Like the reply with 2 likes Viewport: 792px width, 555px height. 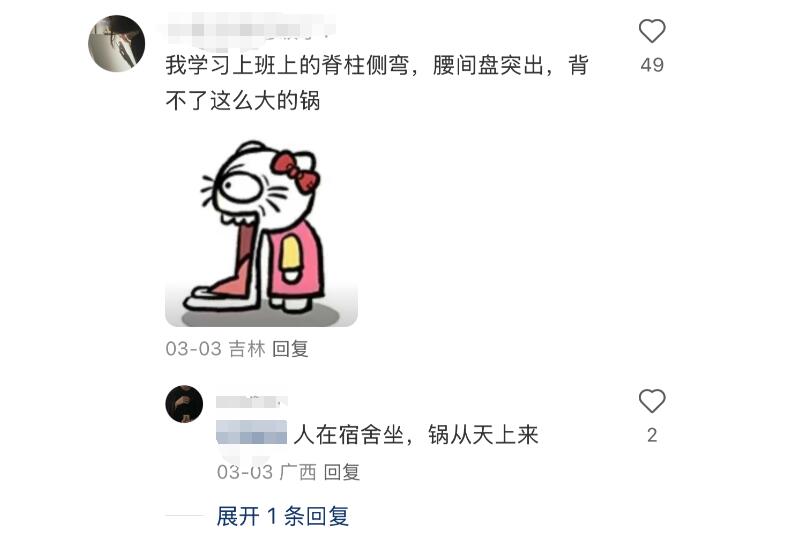(x=652, y=401)
